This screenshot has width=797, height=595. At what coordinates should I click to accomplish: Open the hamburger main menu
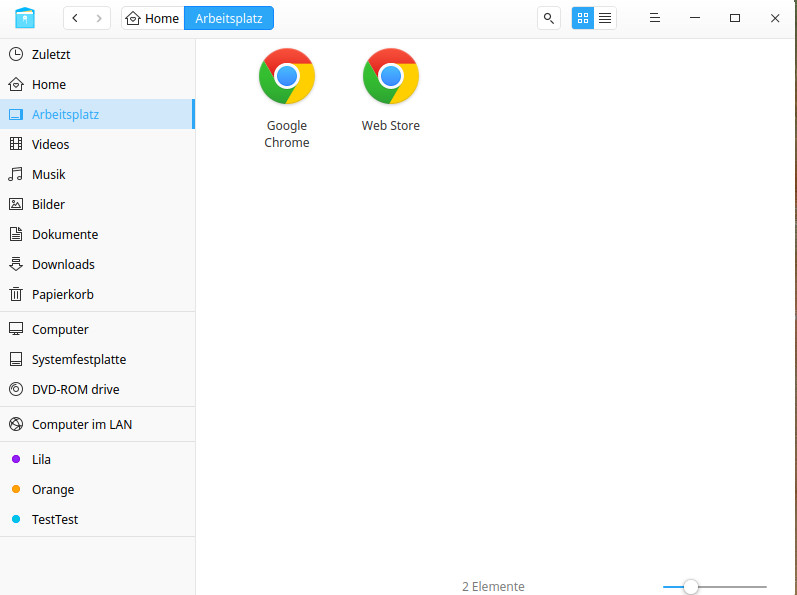[655, 18]
